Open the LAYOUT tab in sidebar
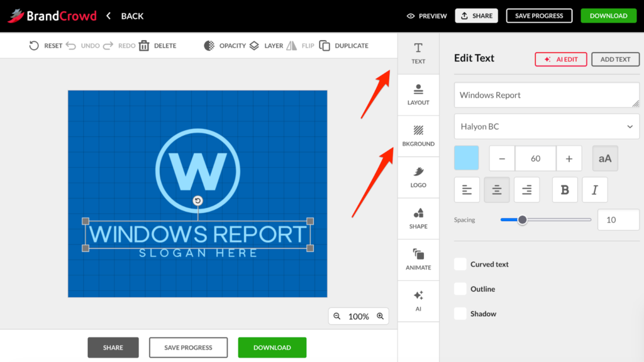 point(418,95)
